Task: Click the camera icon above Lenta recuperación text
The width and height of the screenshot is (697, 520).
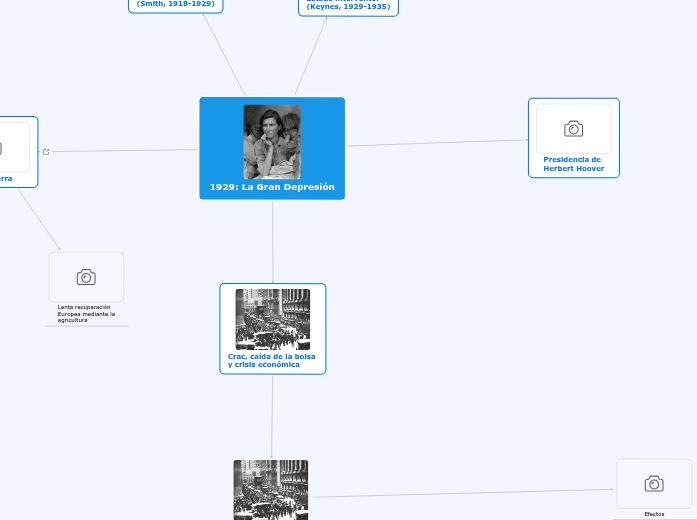Action: pos(86,277)
